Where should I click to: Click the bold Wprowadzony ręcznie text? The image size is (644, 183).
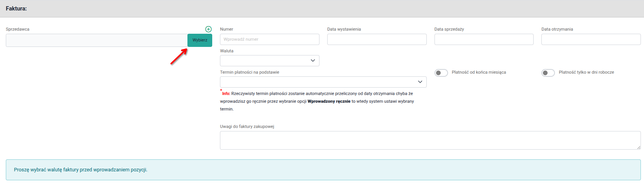329,101
